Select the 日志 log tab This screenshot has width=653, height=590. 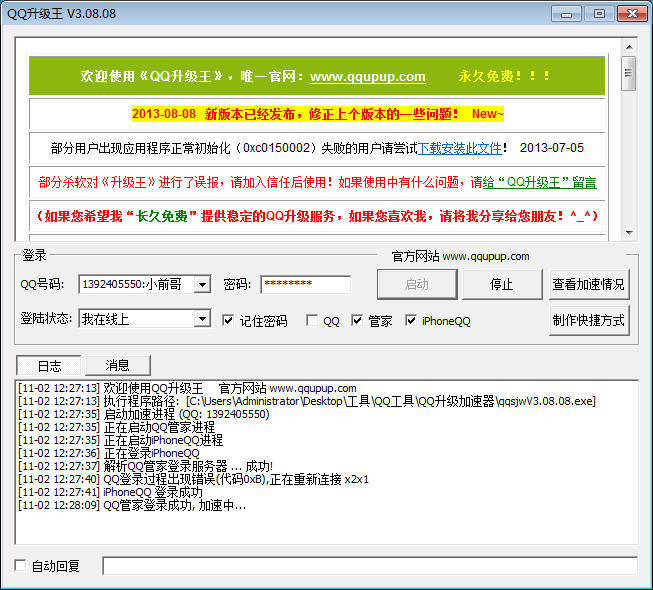49,365
